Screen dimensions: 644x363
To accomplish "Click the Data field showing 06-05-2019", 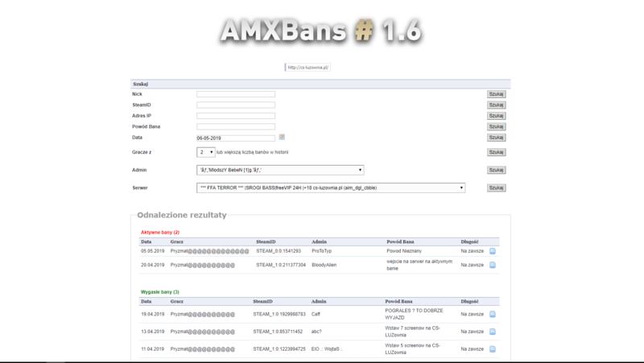I will pyautogui.click(x=236, y=138).
